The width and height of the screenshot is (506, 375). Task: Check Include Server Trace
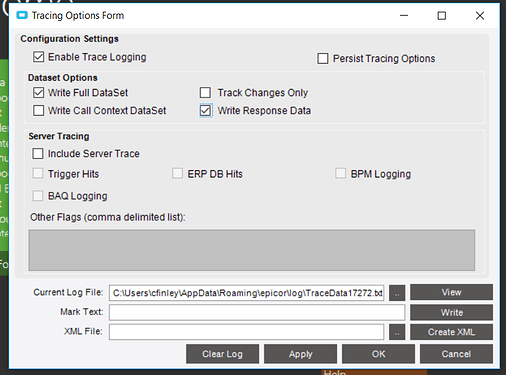click(x=38, y=154)
